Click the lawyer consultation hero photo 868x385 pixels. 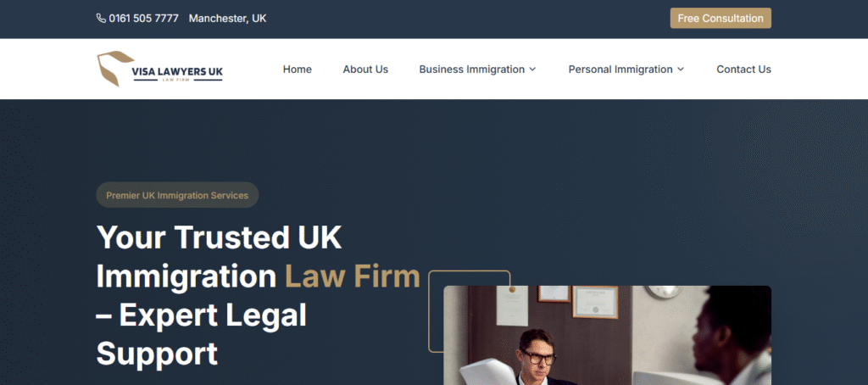607,335
